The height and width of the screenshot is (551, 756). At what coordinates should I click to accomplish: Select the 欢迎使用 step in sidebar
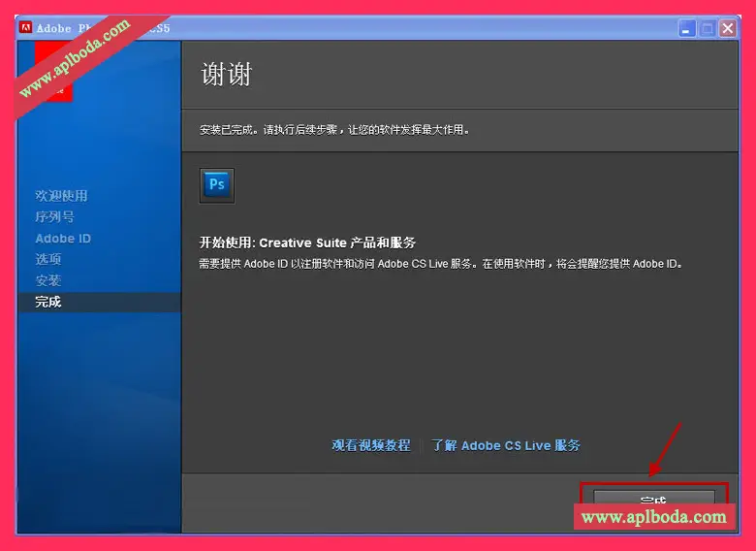61,196
